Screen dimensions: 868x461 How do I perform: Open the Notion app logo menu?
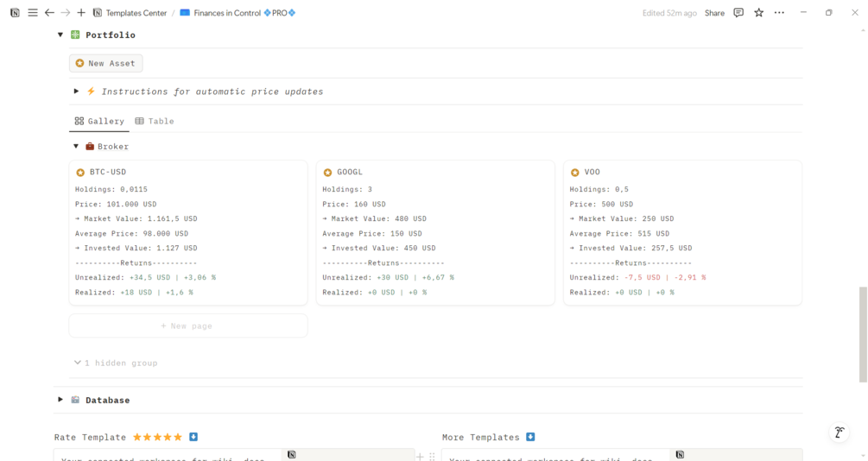[x=15, y=13]
